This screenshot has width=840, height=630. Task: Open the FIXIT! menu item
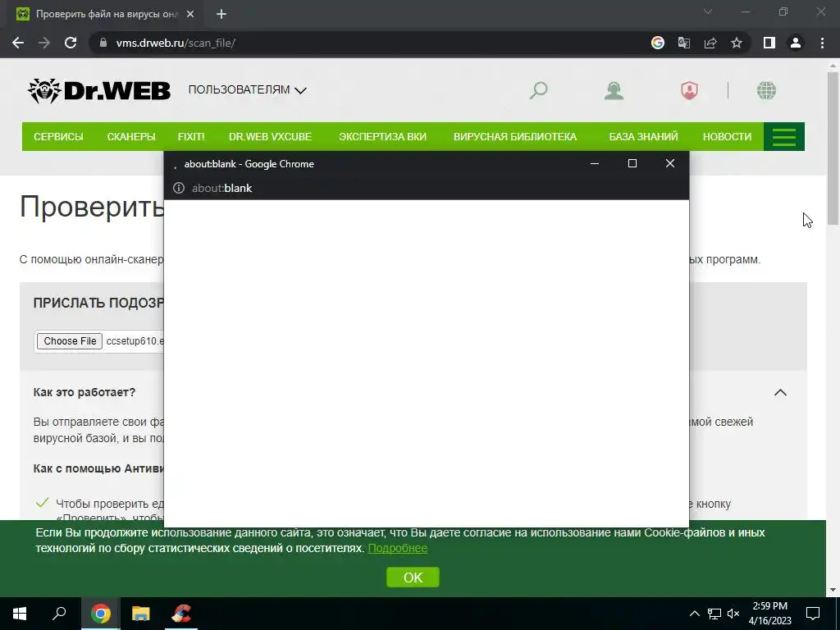tap(191, 137)
